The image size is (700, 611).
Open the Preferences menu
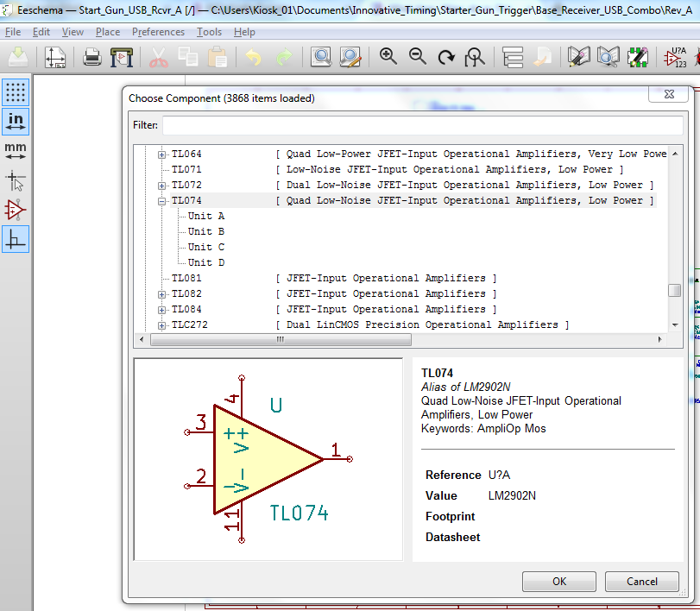point(158,32)
